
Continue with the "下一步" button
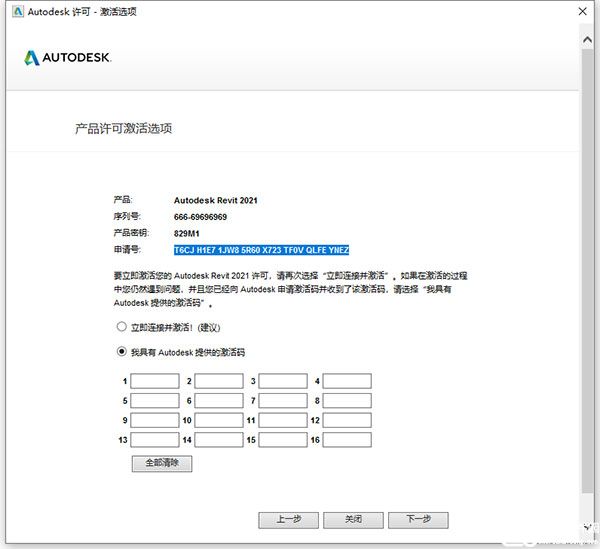[x=418, y=520]
